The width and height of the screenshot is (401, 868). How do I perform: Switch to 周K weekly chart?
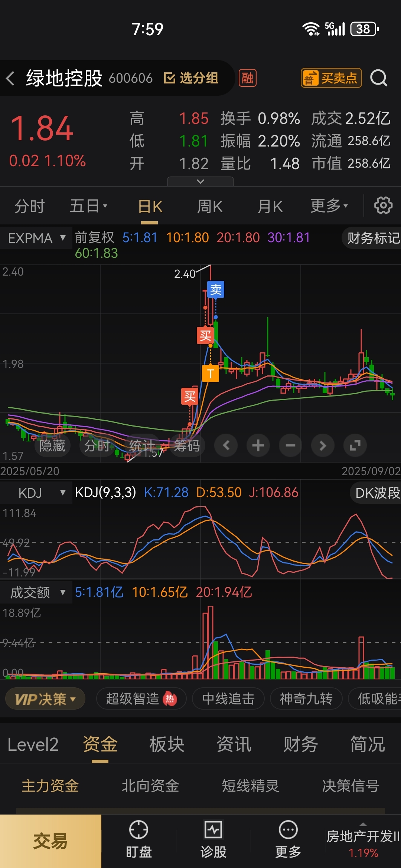(x=210, y=207)
